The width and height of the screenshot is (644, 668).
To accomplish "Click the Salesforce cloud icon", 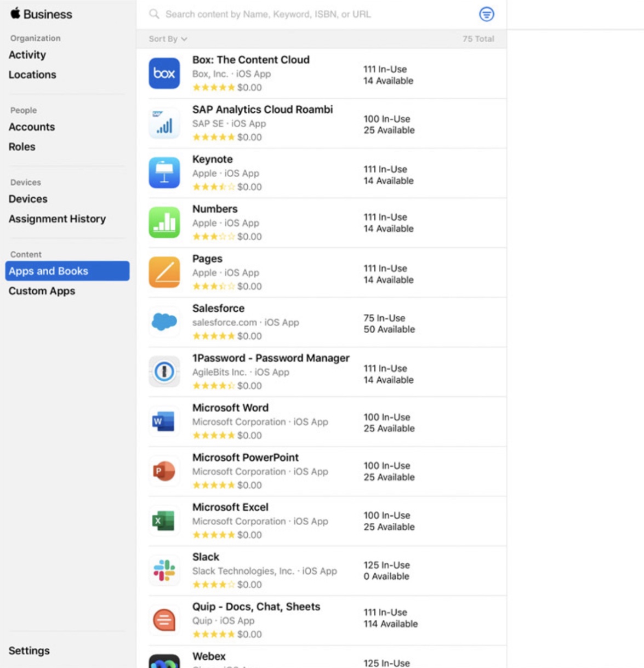I will tap(164, 322).
